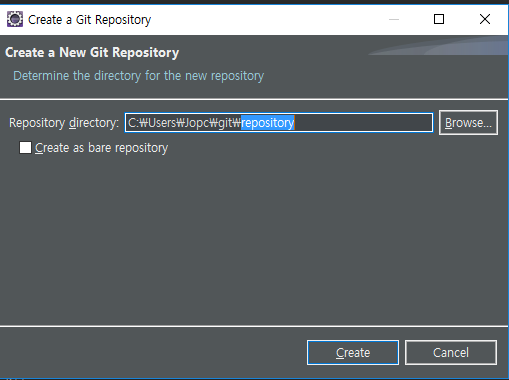Click the 'Create a Git Repository' window title
This screenshot has height=380, width=509.
(90, 20)
